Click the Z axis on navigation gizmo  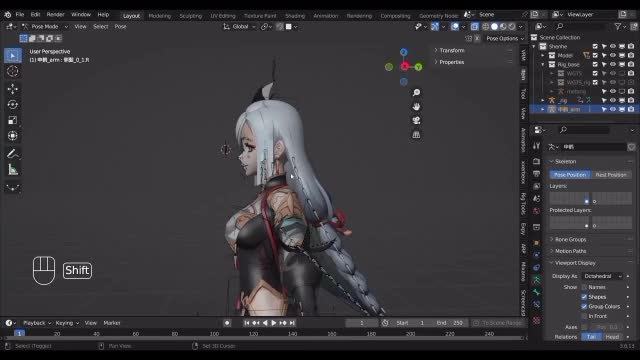point(404,52)
